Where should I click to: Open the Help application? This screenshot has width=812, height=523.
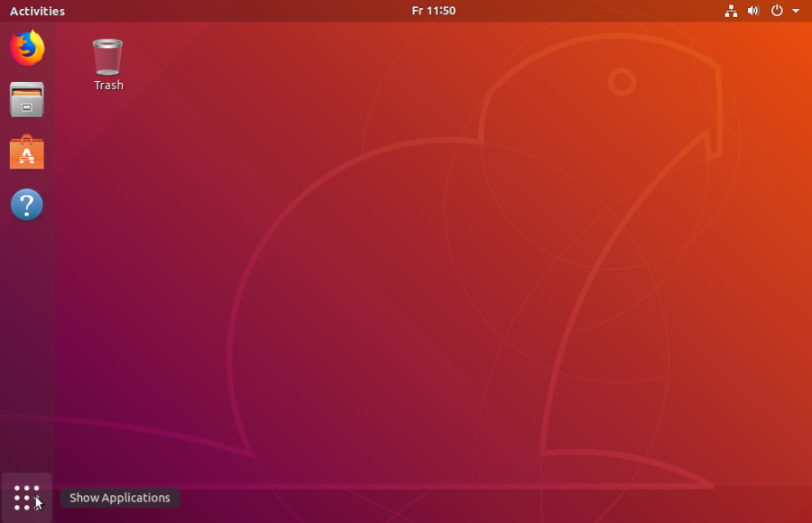26,205
